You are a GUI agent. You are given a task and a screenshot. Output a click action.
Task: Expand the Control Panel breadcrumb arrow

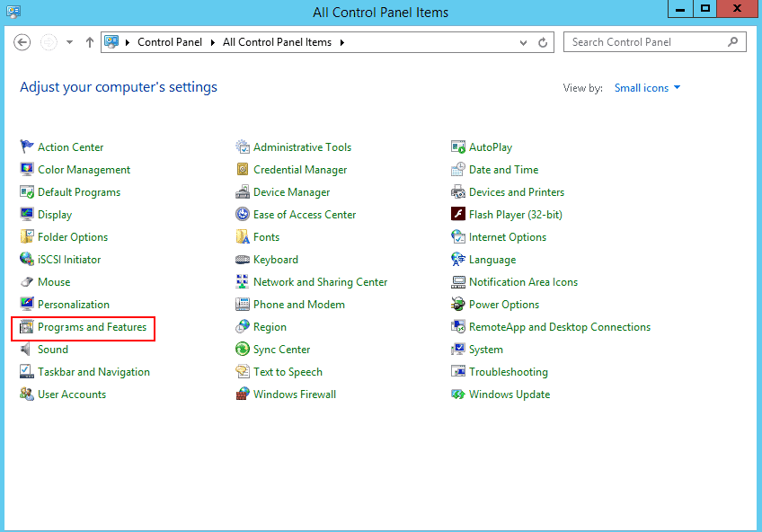[x=212, y=43]
